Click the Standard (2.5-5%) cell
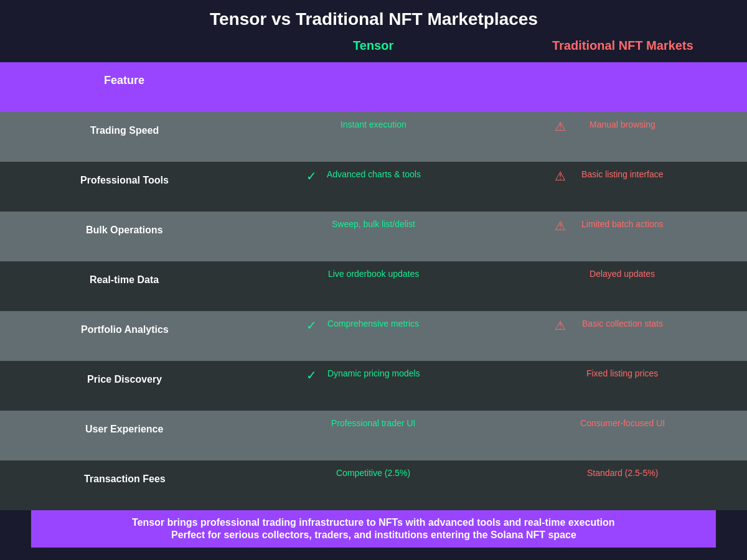 point(622,473)
